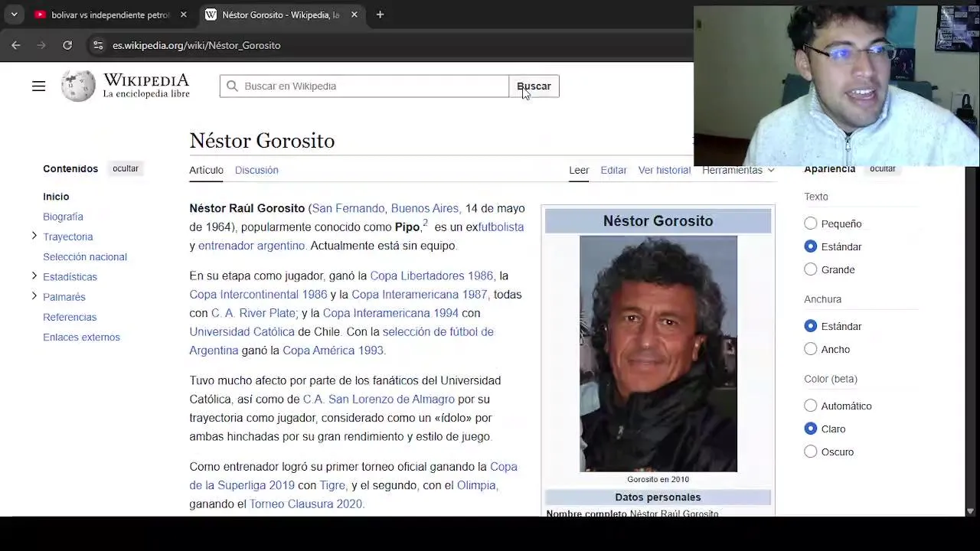Viewport: 980px width, 551px height.
Task: Expand the Trayectoria contents section
Action: click(x=34, y=236)
